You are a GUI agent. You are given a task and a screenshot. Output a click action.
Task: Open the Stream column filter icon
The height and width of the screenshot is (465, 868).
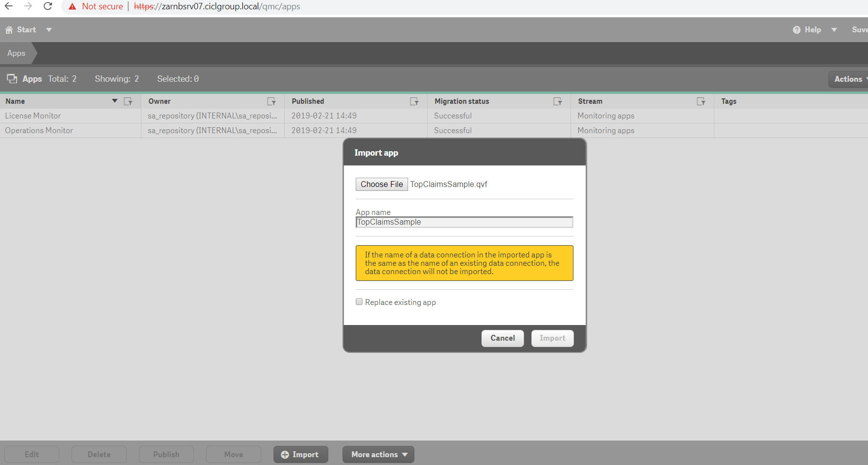701,101
